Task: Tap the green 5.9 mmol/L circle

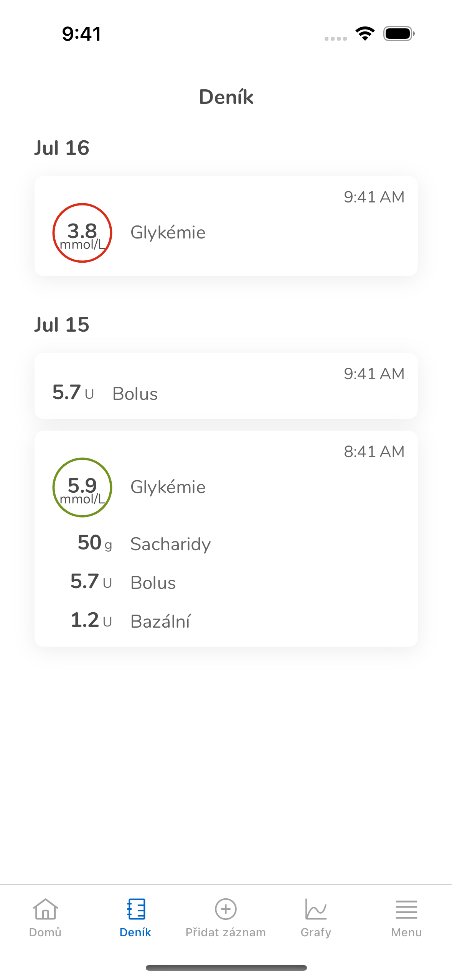Action: [x=82, y=487]
